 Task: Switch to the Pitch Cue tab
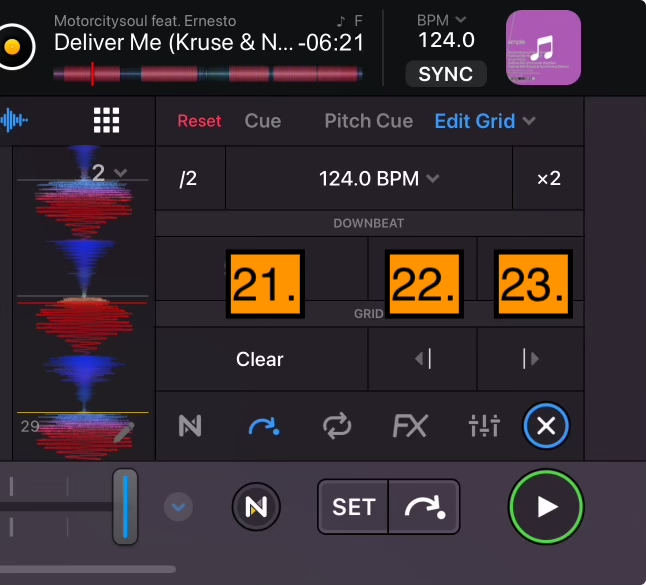(369, 121)
